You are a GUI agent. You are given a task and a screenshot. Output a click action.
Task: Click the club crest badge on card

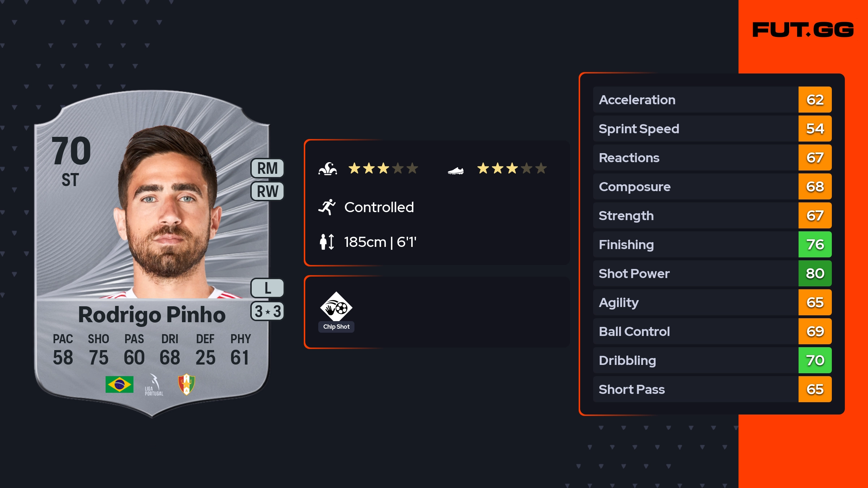187,384
